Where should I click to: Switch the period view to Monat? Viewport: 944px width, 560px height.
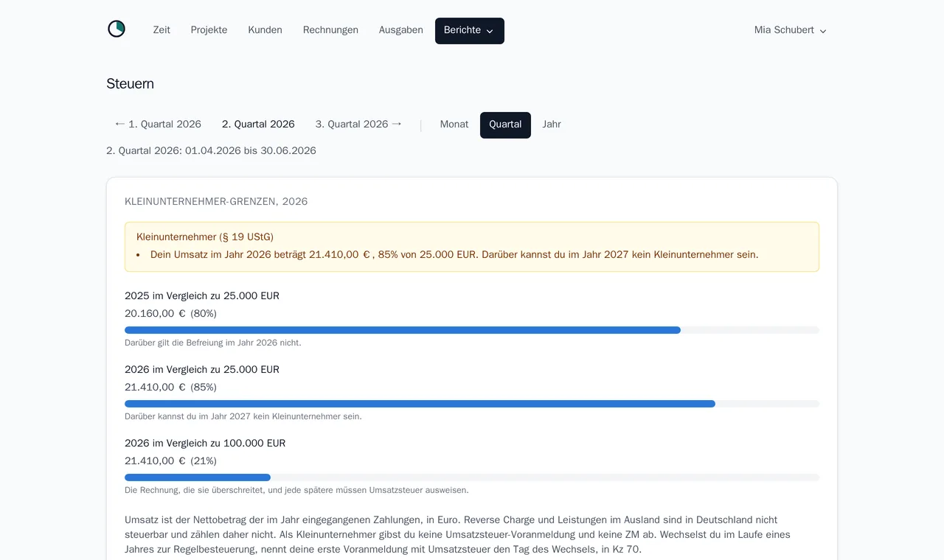coord(454,125)
